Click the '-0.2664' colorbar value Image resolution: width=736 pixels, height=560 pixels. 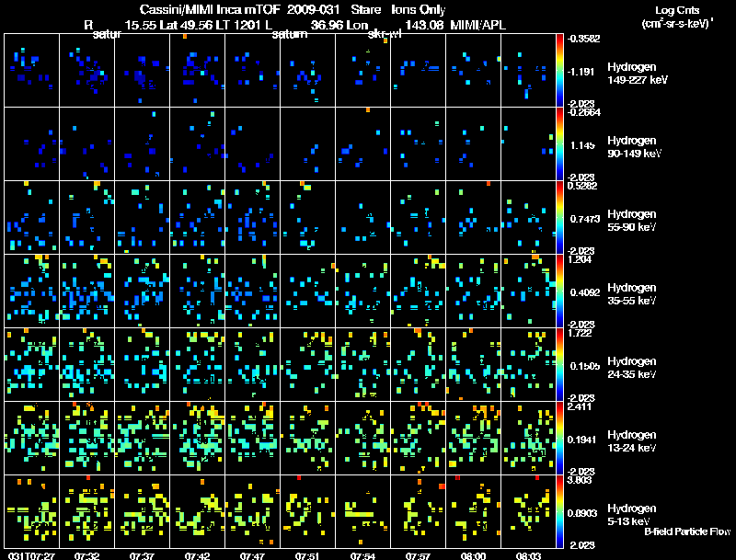pyautogui.click(x=583, y=112)
